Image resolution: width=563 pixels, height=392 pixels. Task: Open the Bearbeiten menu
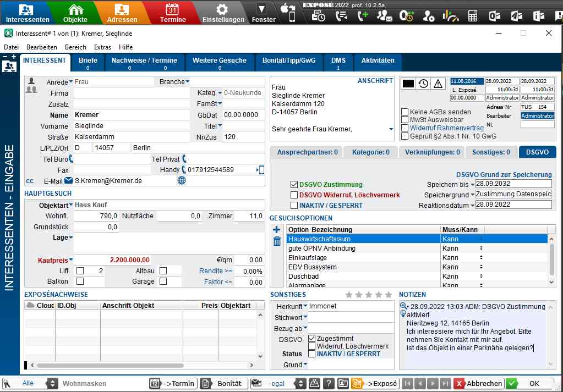42,47
